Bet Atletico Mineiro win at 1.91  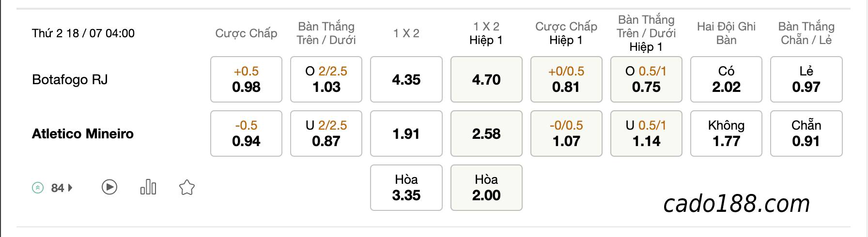click(x=406, y=133)
